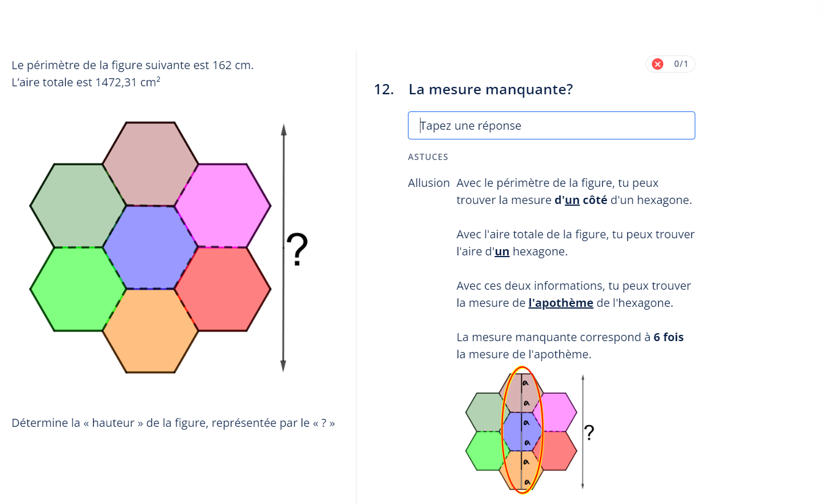Click the underlined "l'apothème" hint text
This screenshot has height=504, width=829.
(560, 303)
